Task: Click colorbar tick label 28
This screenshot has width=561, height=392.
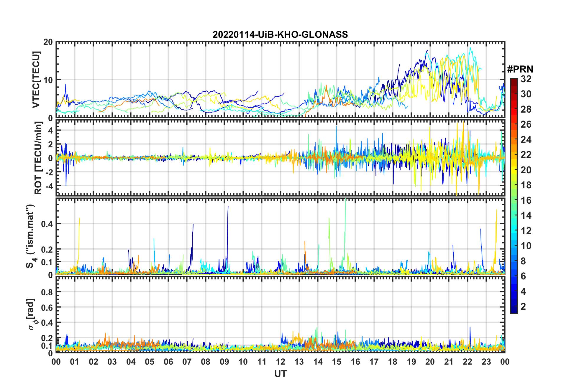Action: [526, 109]
